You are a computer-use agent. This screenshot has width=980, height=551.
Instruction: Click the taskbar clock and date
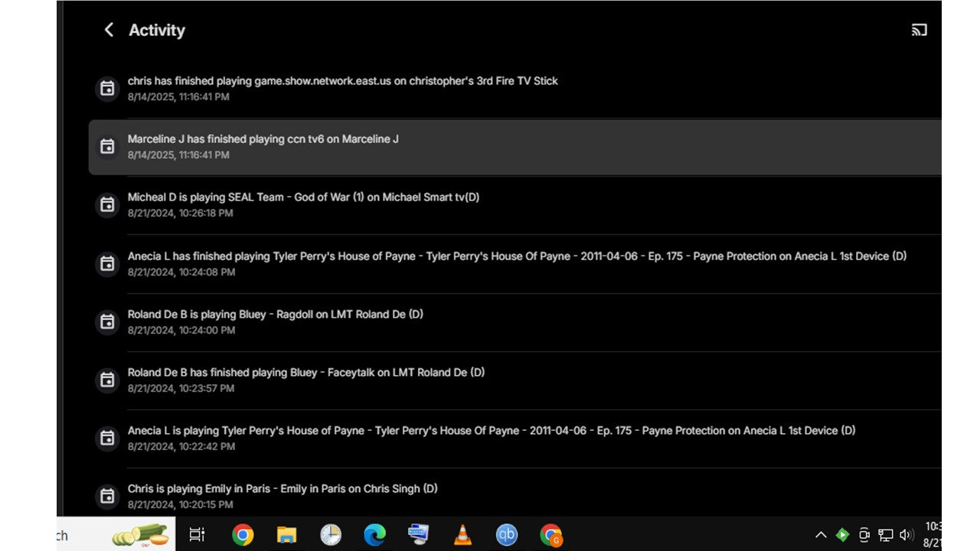pos(933,535)
